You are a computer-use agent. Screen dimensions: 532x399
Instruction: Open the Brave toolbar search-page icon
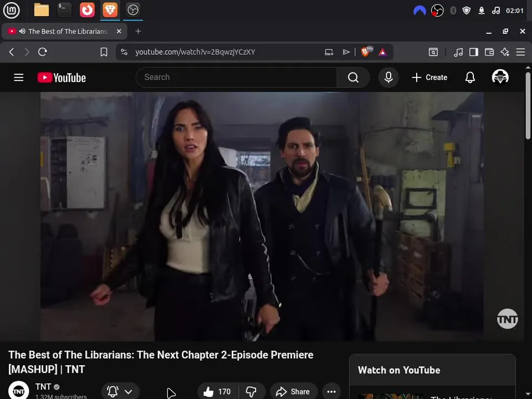(x=433, y=52)
